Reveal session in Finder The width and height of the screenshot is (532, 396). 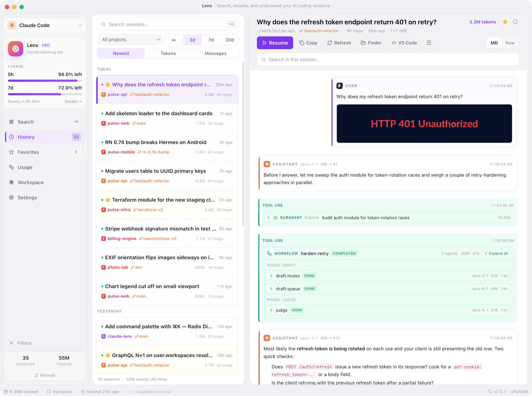[371, 43]
